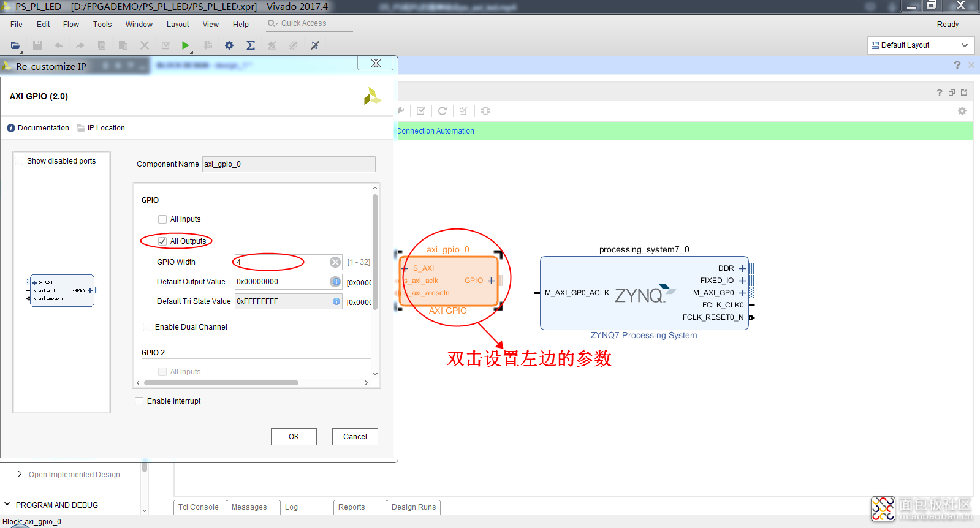Switch to Tcl Console tab
The image size is (980, 528).
199,507
